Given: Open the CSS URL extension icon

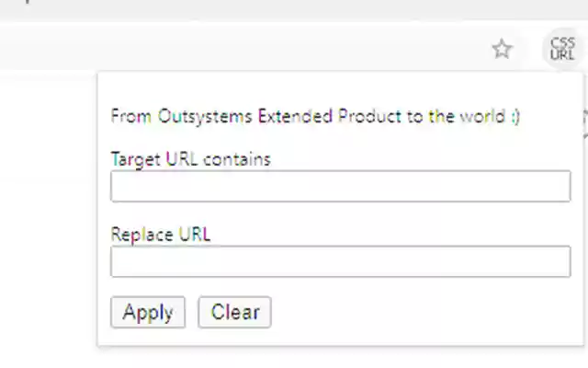Looking at the screenshot, I should [x=561, y=49].
